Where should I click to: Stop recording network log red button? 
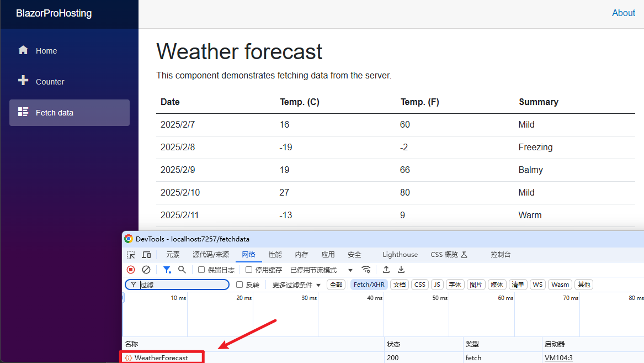point(131,270)
